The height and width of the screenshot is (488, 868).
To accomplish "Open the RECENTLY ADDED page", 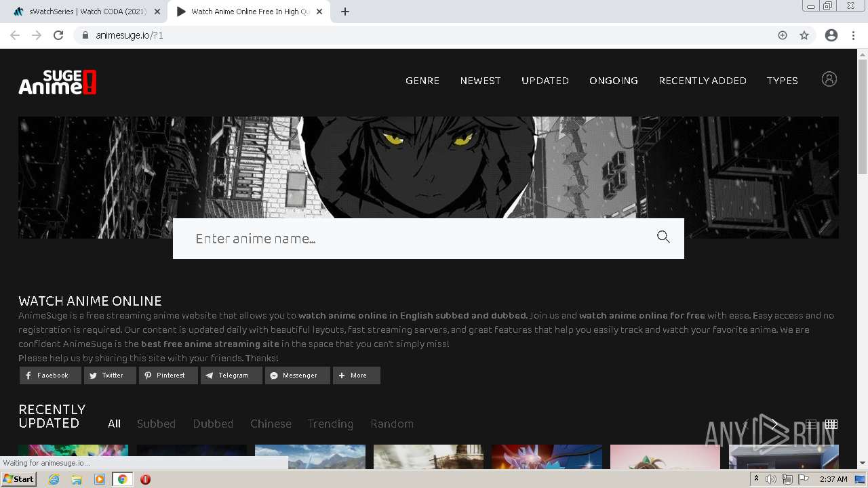I will [x=703, y=81].
